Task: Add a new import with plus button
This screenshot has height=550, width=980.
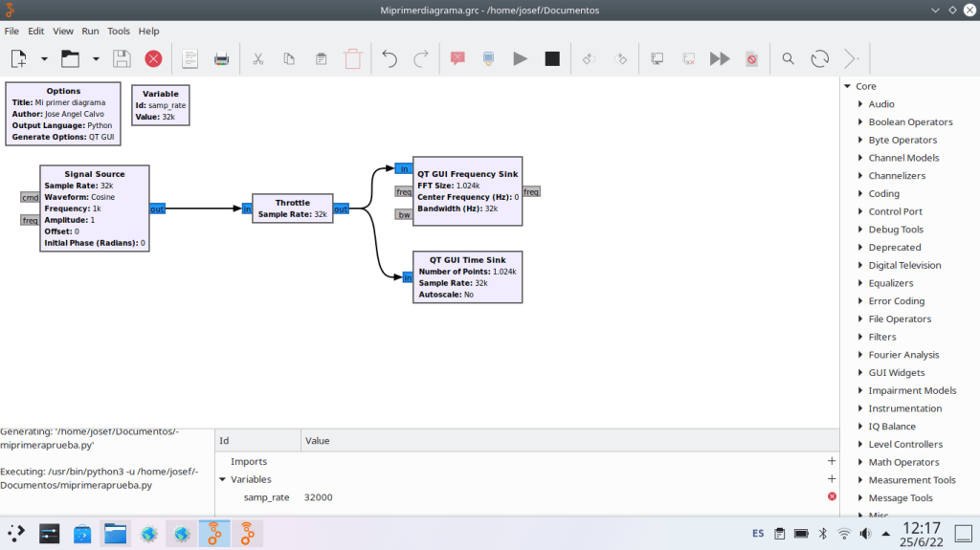Action: tap(832, 461)
